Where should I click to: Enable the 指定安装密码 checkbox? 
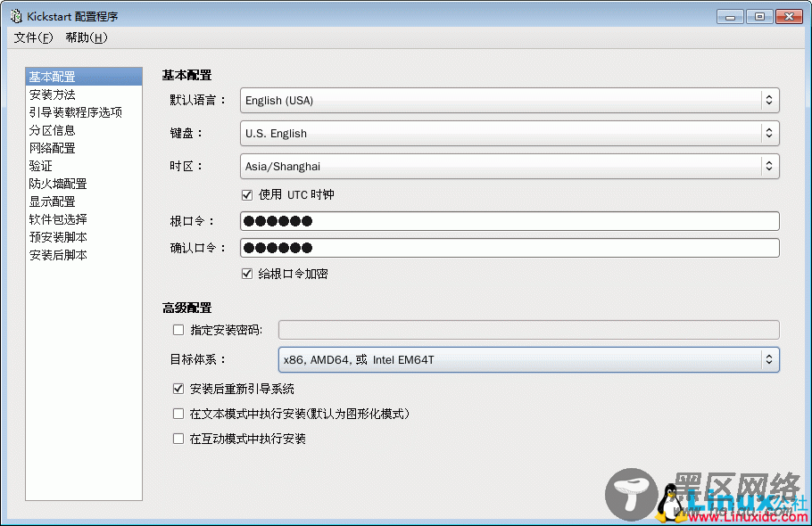pyautogui.click(x=178, y=330)
